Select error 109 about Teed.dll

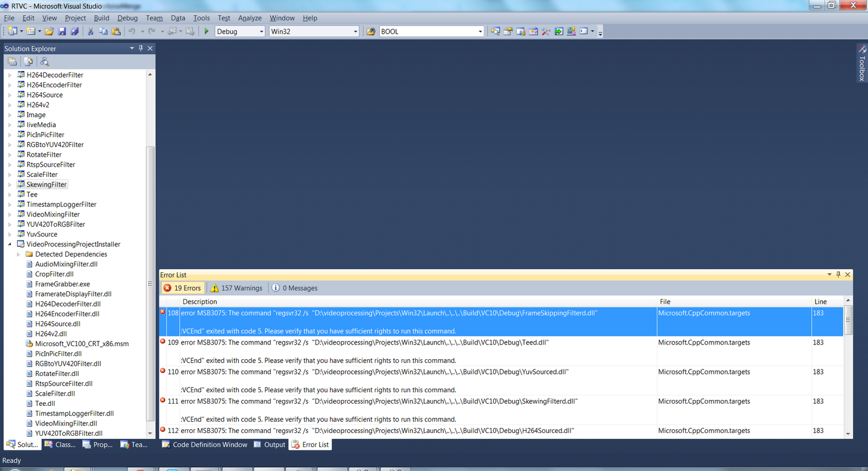501,351
